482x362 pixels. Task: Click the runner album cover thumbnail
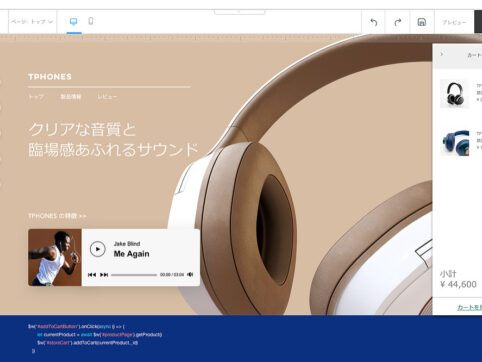(55, 257)
